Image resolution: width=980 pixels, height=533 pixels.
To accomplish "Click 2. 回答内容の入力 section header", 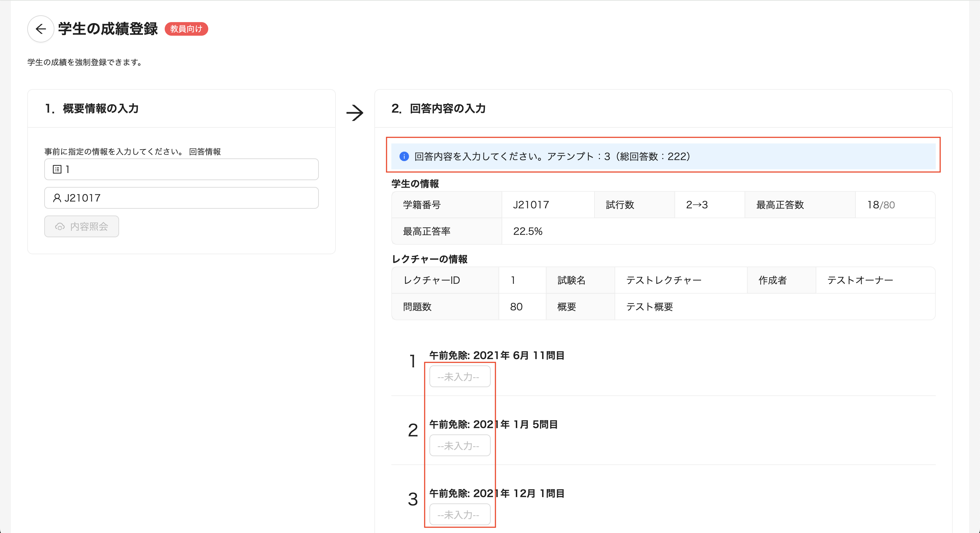I will pos(438,109).
